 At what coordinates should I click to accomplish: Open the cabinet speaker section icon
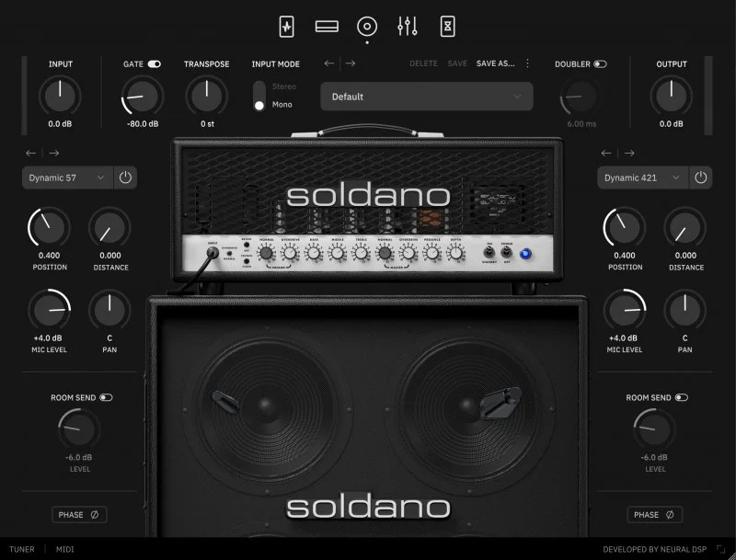[367, 27]
